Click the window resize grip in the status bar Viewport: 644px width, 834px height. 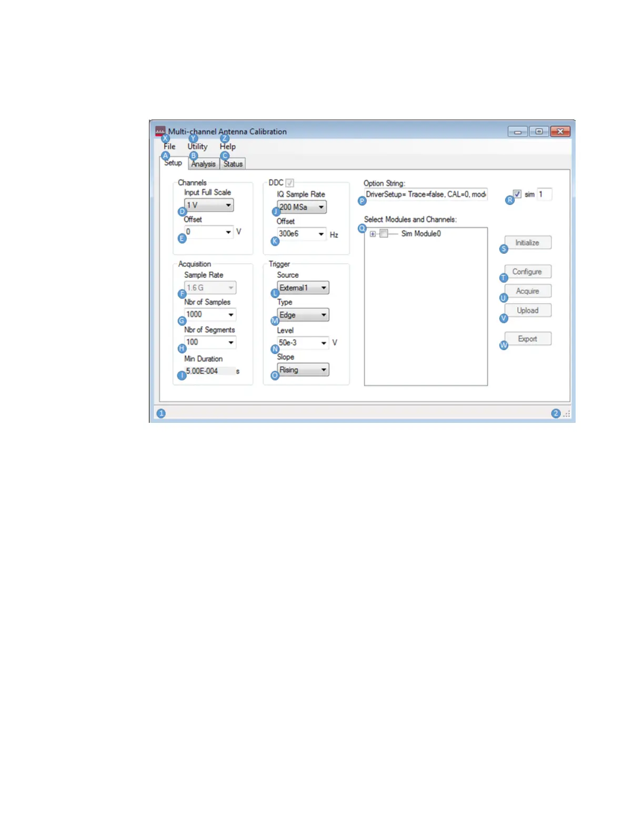point(567,414)
